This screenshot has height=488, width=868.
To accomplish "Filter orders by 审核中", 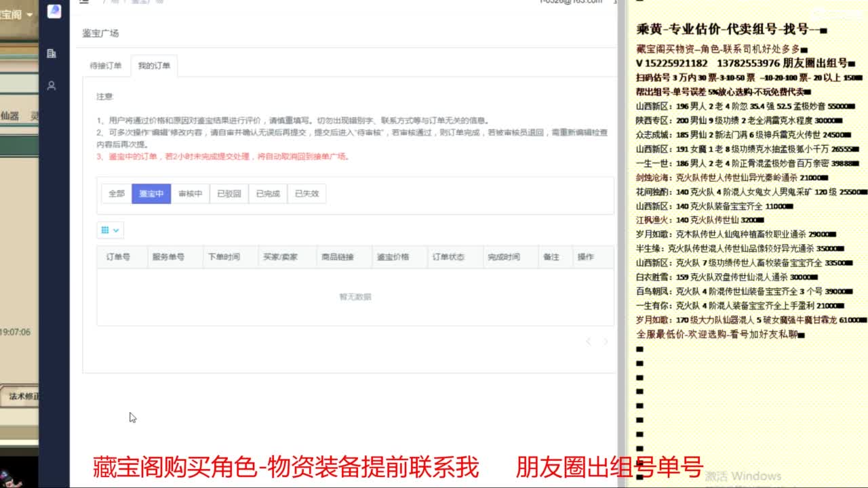I will (x=190, y=194).
